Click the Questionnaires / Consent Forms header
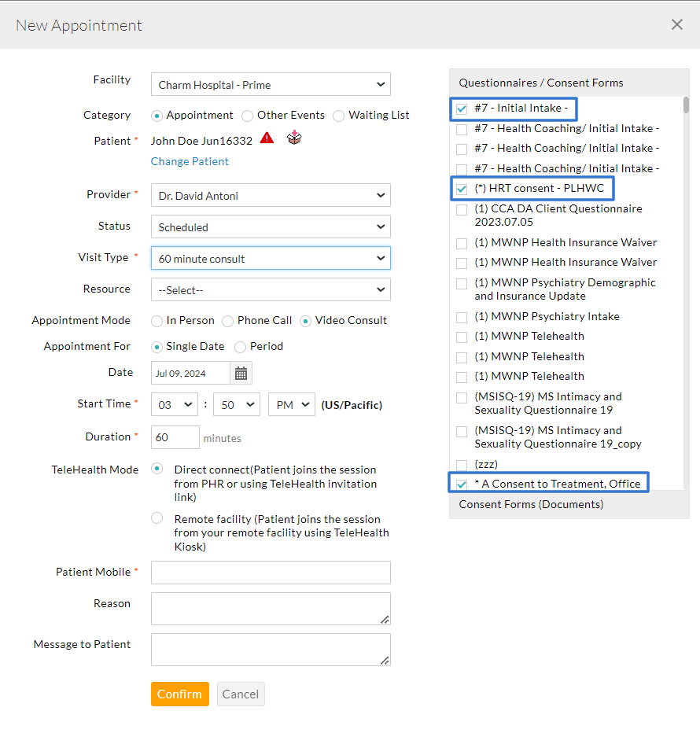Image resolution: width=700 pixels, height=733 pixels. [541, 83]
